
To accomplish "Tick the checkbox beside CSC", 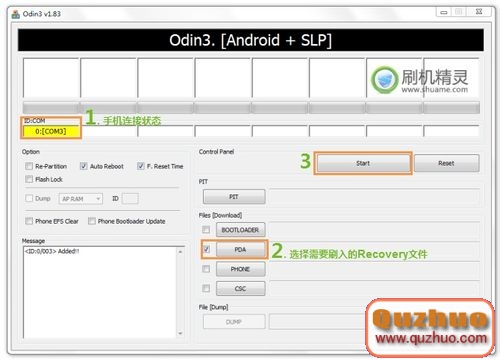I will [206, 288].
